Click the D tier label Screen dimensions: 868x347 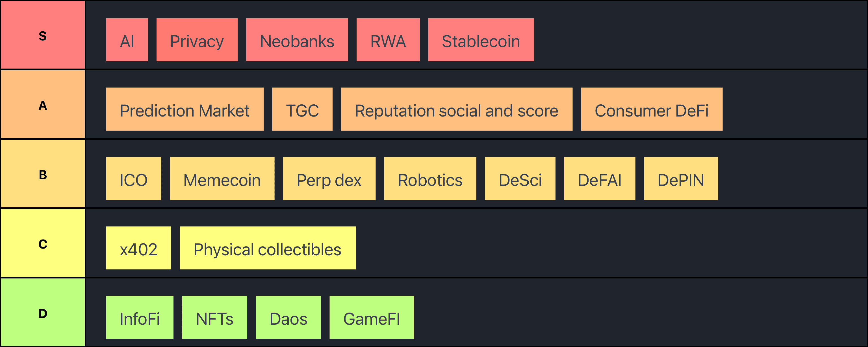42,313
